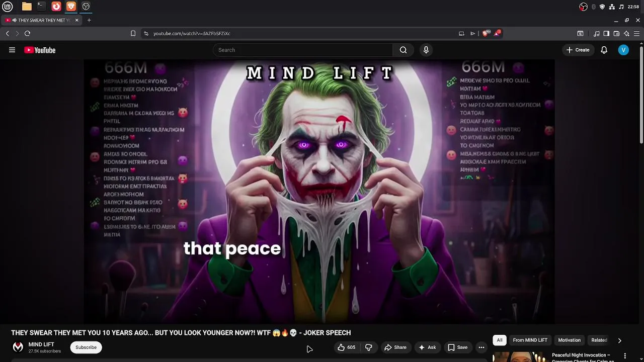Open the clock in system tray
This screenshot has width=644, height=362.
pyautogui.click(x=633, y=7)
